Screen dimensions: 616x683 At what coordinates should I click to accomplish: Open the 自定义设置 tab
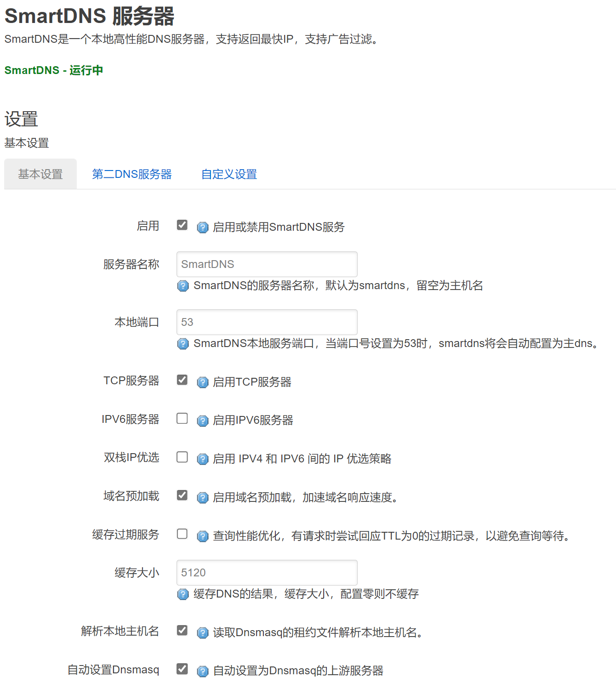[228, 174]
